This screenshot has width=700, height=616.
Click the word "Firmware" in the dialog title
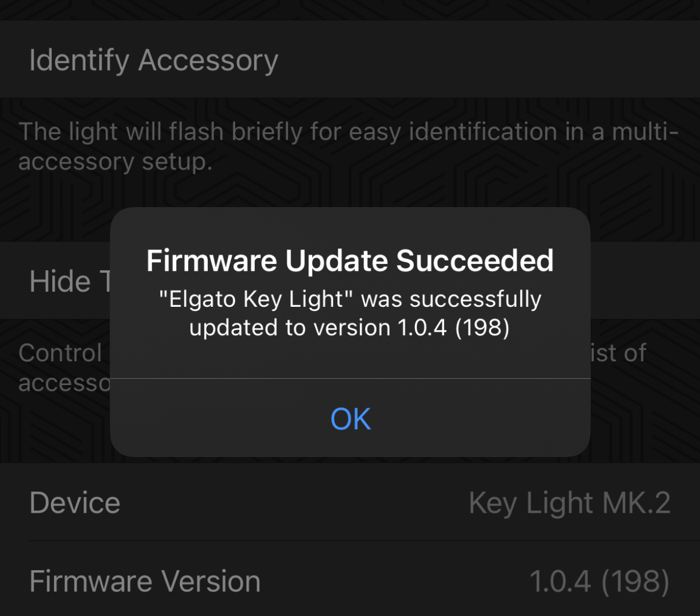[x=212, y=260]
